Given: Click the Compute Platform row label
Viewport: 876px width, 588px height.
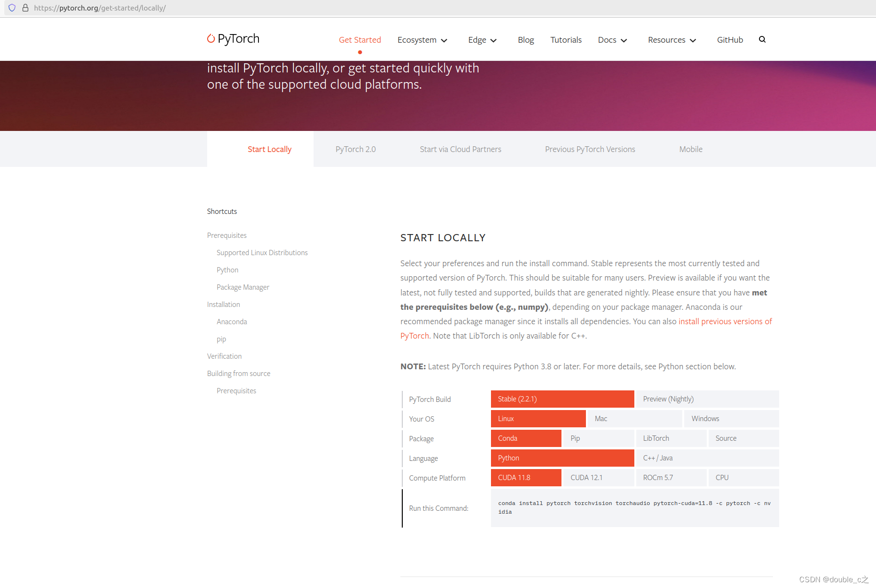Looking at the screenshot, I should click(437, 478).
